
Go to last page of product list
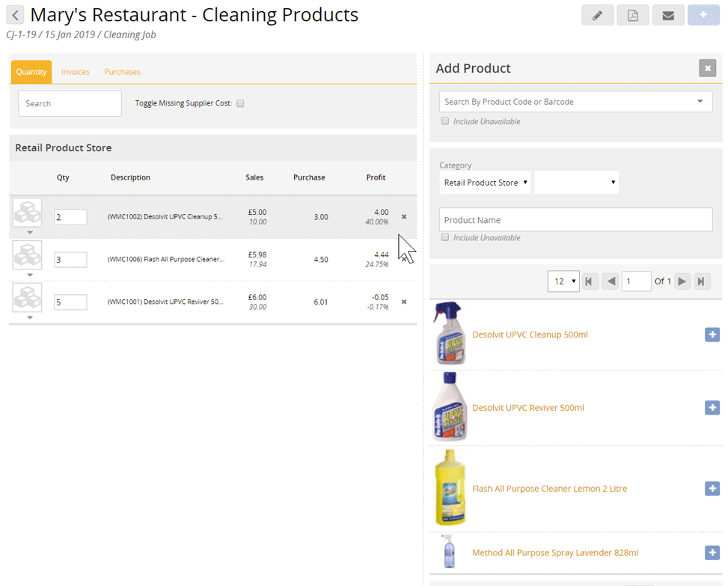[702, 281]
